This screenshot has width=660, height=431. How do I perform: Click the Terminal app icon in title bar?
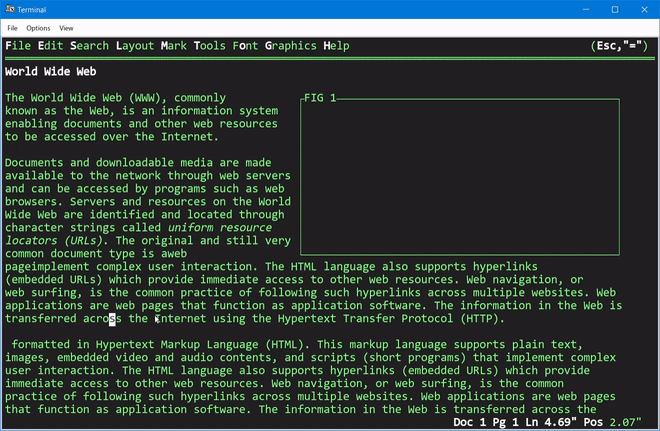pyautogui.click(x=10, y=9)
